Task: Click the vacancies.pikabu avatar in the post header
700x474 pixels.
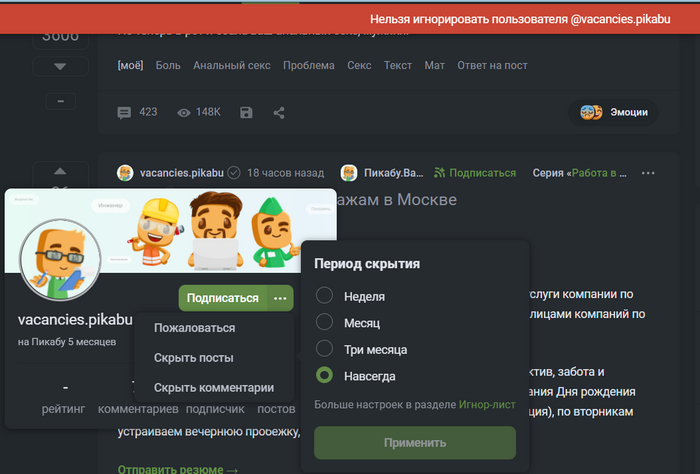Action: coord(125,173)
